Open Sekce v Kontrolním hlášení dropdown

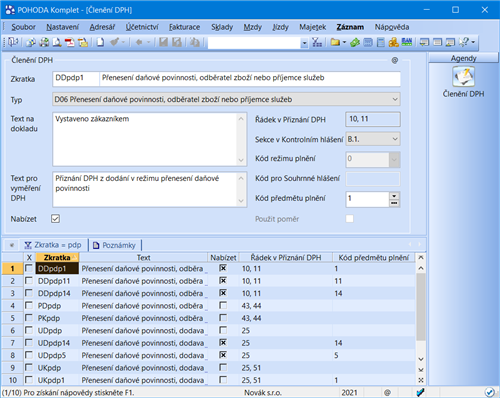[x=373, y=139]
